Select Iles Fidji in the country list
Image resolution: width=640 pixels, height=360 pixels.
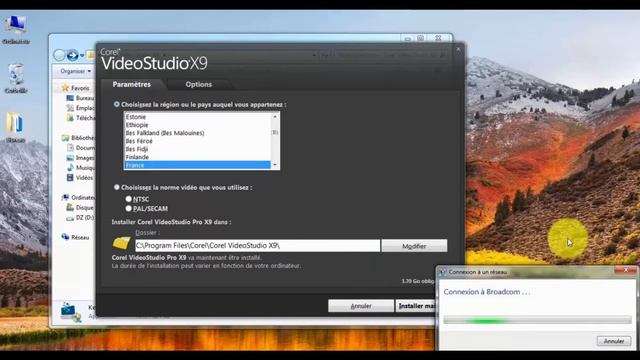(x=197, y=149)
